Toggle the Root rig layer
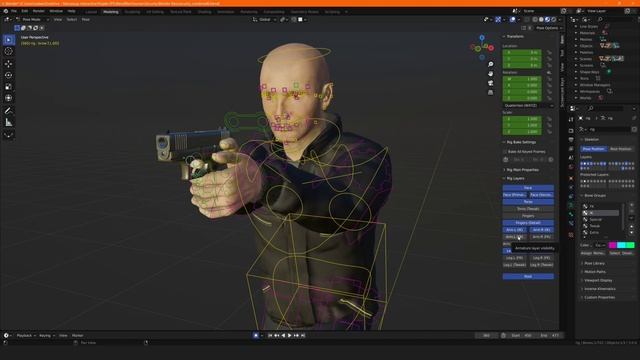640x360 pixels. tap(528, 276)
